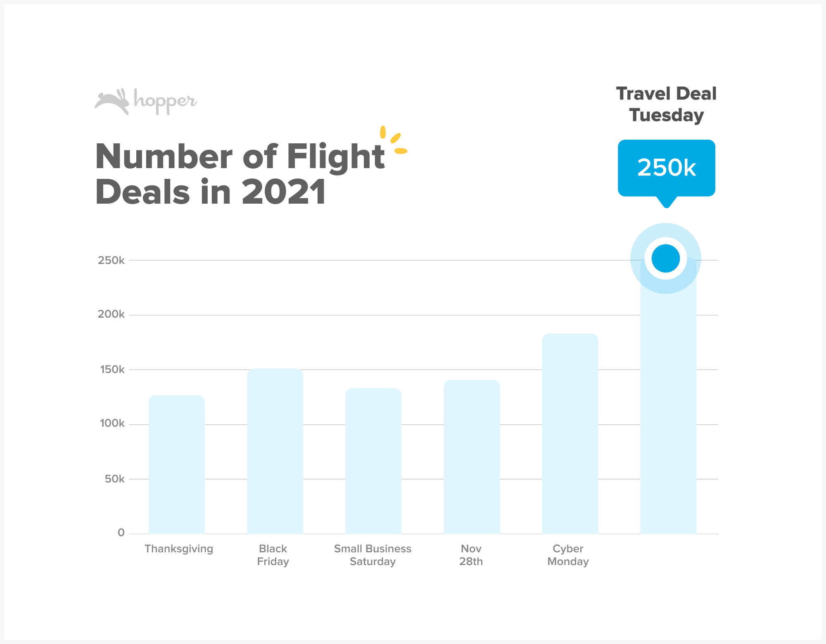Click the yellow sparkle accent marks
This screenshot has width=826, height=644.
pyautogui.click(x=393, y=140)
